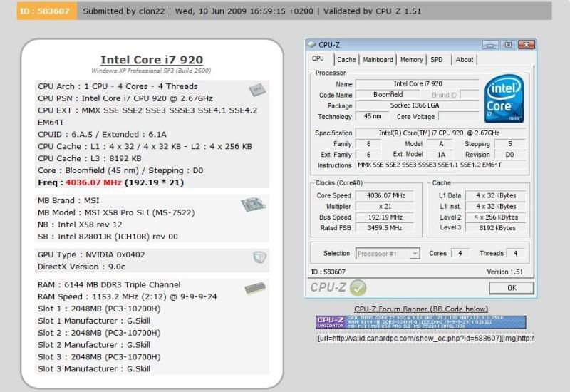Screen dimensions: 570x392
Task: Click the RAM : 6144 MB DDR3 Triple Channel line
Action: click(109, 284)
